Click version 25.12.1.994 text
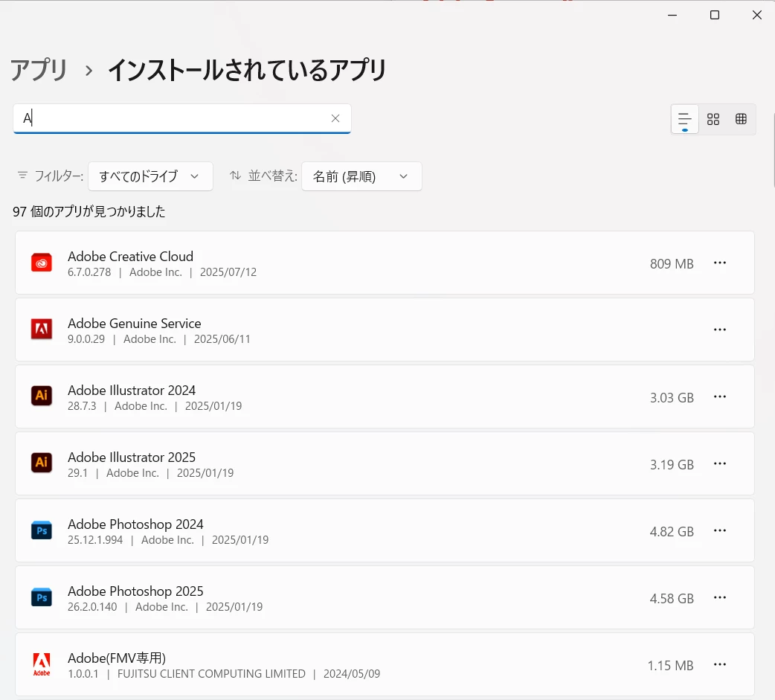Image resolution: width=775 pixels, height=700 pixels. click(x=95, y=540)
